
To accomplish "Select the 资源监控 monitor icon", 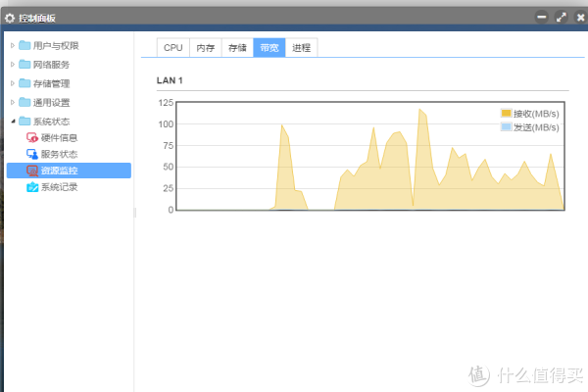I will tap(32, 171).
